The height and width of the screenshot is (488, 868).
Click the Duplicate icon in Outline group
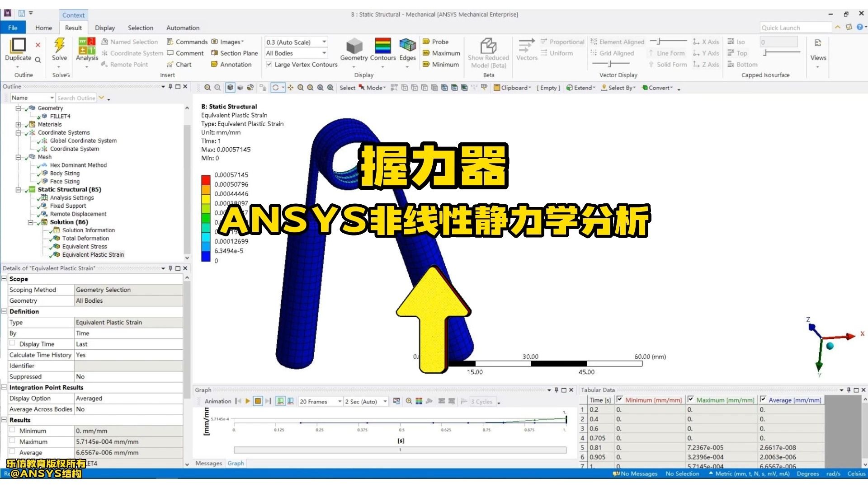tap(18, 46)
